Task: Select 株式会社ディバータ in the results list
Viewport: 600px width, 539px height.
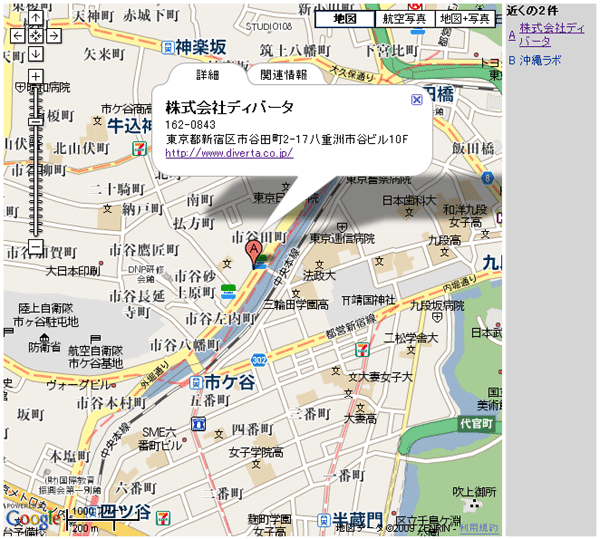Action: (x=551, y=34)
